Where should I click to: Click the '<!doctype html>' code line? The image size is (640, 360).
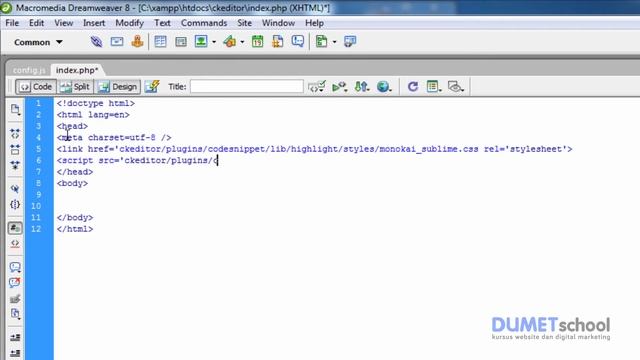coord(96,103)
